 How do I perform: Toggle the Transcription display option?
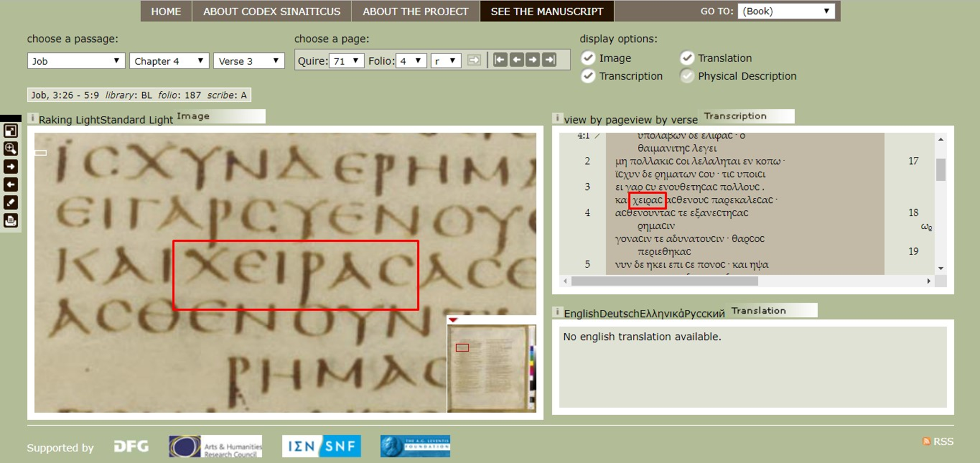click(588, 76)
